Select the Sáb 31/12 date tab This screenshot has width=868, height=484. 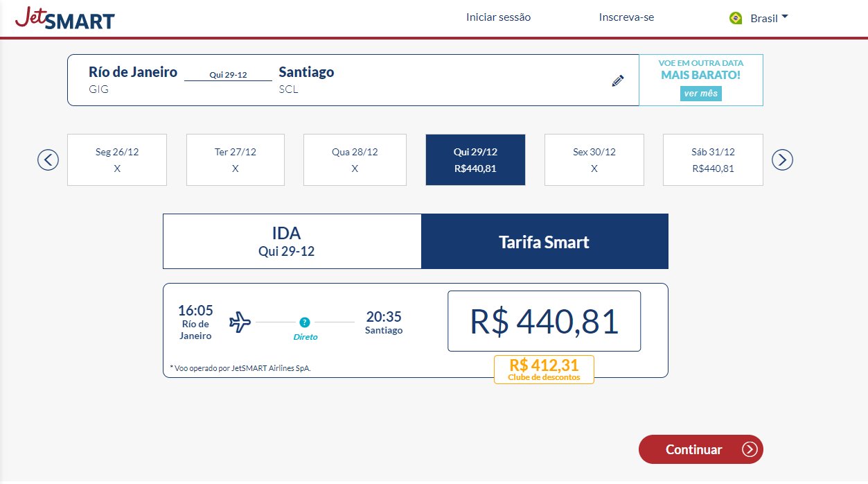tap(713, 160)
